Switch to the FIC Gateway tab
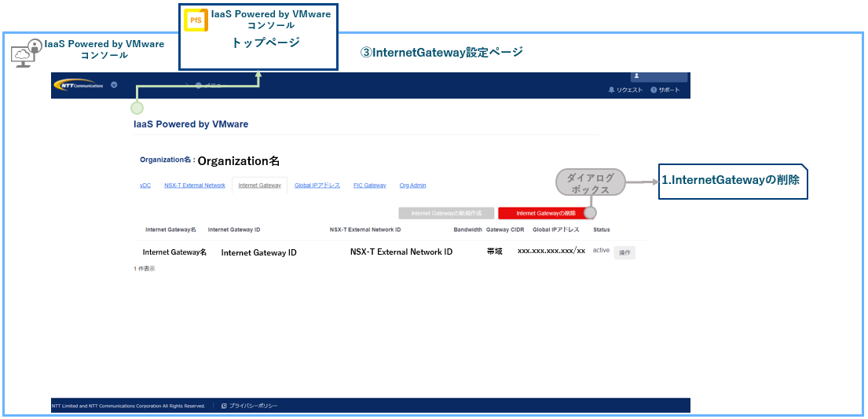The height and width of the screenshot is (419, 868). tap(370, 185)
